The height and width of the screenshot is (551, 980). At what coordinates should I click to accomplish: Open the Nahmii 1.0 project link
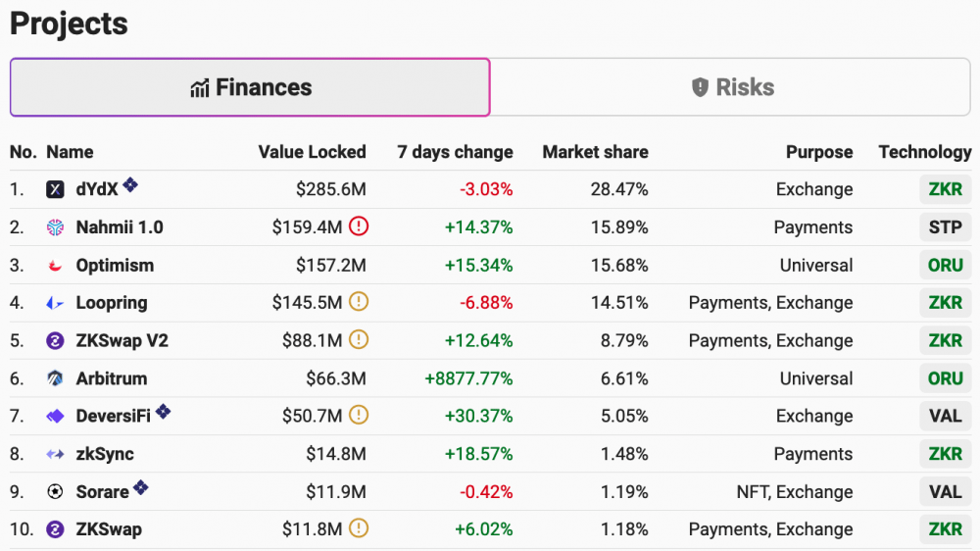(x=120, y=227)
